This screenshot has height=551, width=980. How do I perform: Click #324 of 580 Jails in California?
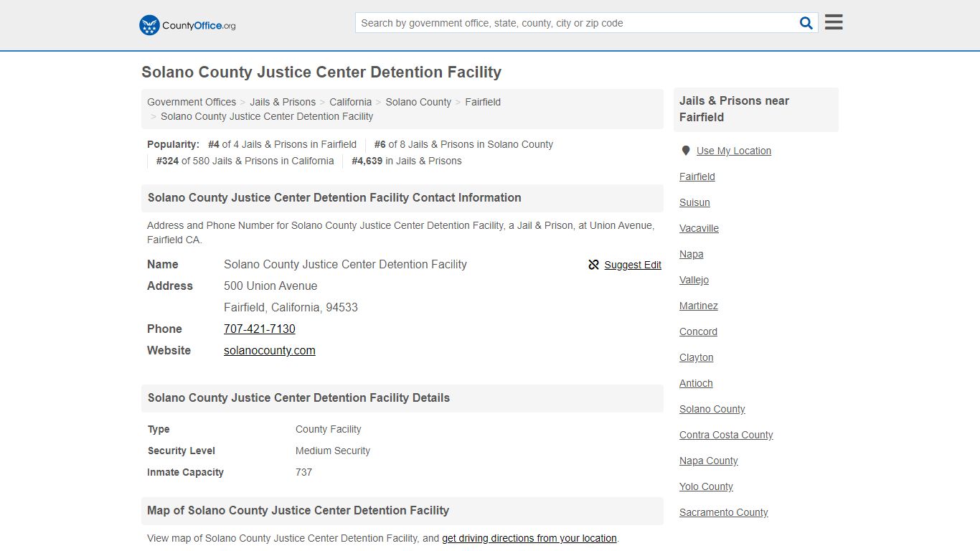pyautogui.click(x=245, y=161)
